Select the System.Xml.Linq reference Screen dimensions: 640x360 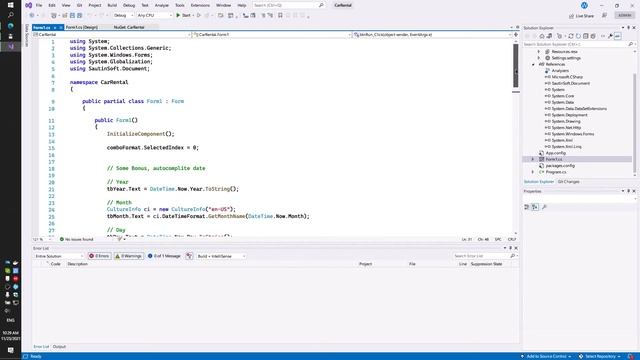[567, 147]
